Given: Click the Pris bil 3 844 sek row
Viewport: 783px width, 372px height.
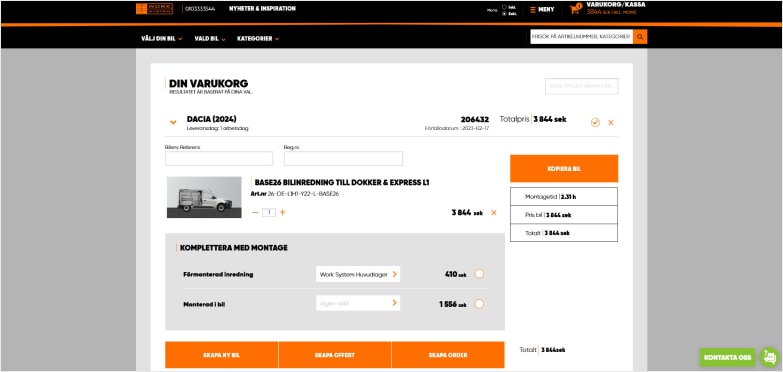Looking at the screenshot, I should [564, 215].
